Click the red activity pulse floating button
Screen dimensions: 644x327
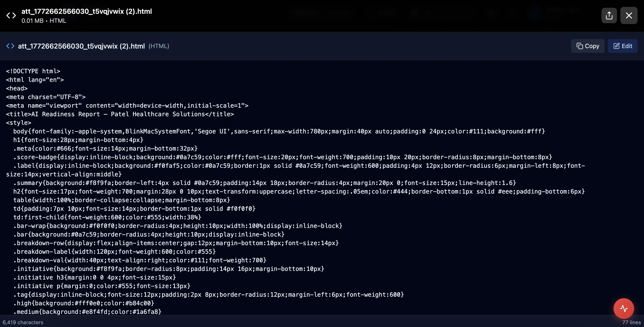click(x=624, y=308)
